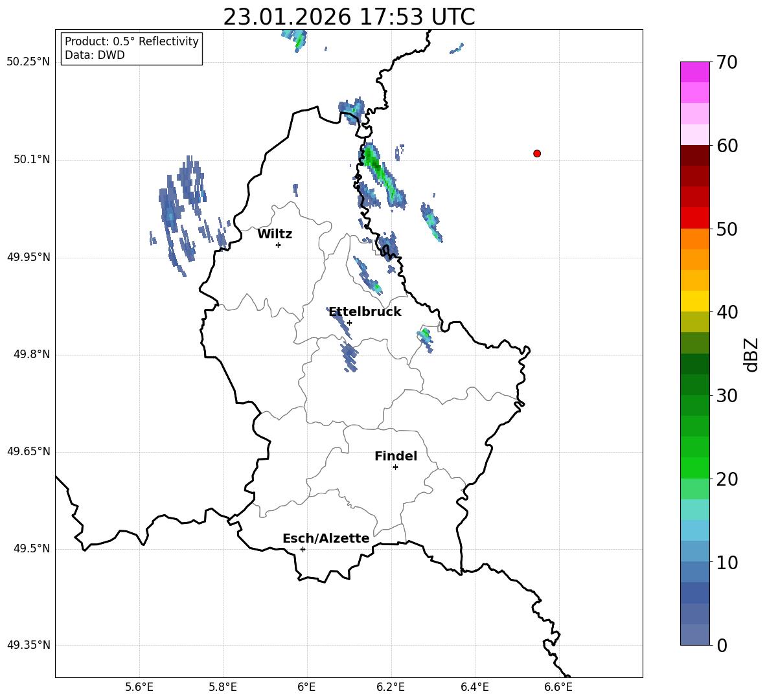The width and height of the screenshot is (767, 700).
Task: Pick the light cyan swatch below 20 dBZ
Action: point(694,510)
